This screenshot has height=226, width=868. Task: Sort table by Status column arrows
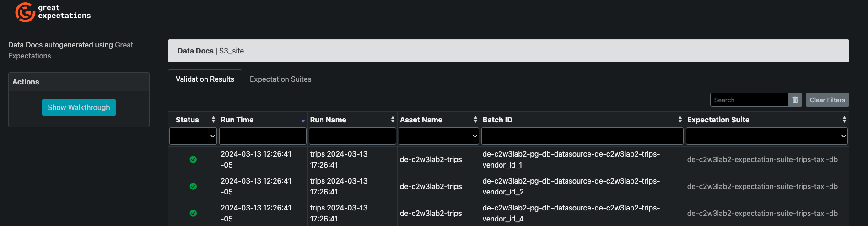tap(213, 120)
